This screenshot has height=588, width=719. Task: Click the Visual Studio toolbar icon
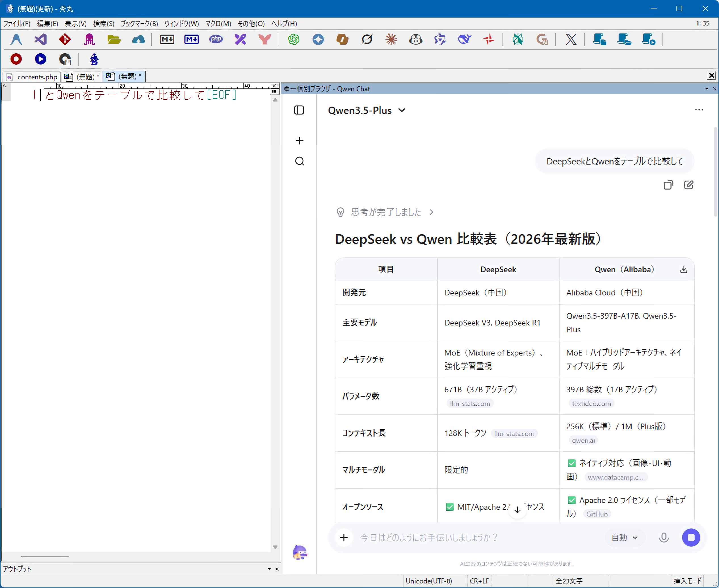tap(41, 40)
